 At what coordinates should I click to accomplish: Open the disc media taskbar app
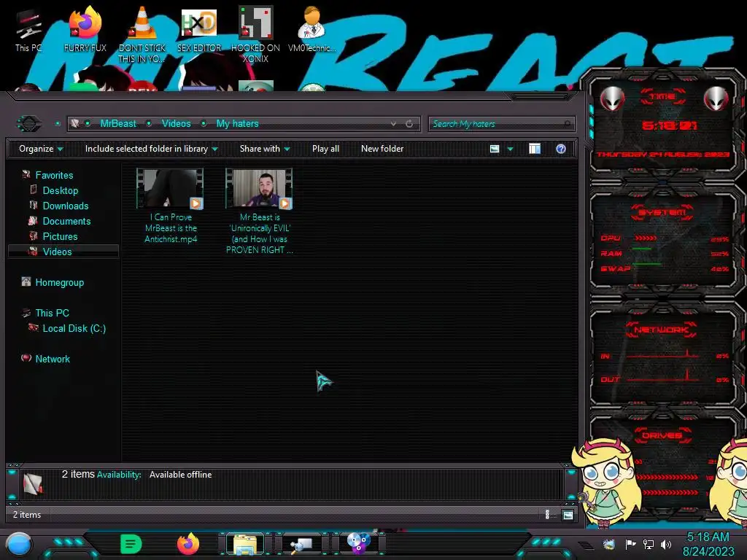(358, 543)
